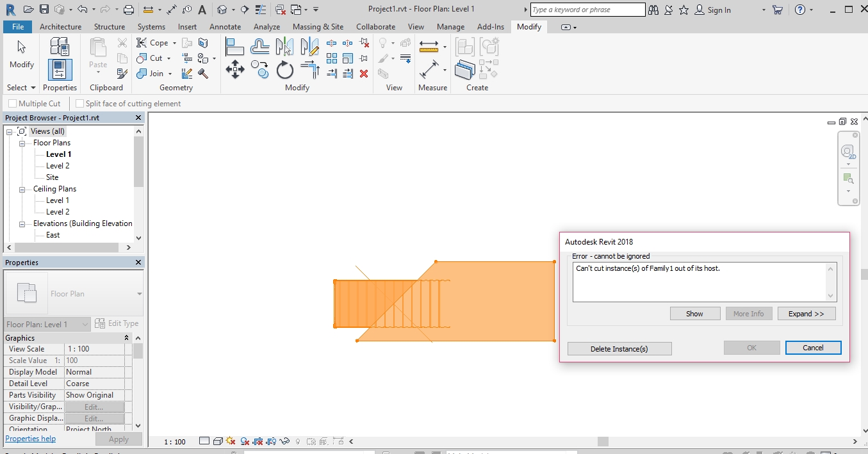This screenshot has height=454, width=868.
Task: Expand the Cope dropdown arrow
Action: pos(173,42)
